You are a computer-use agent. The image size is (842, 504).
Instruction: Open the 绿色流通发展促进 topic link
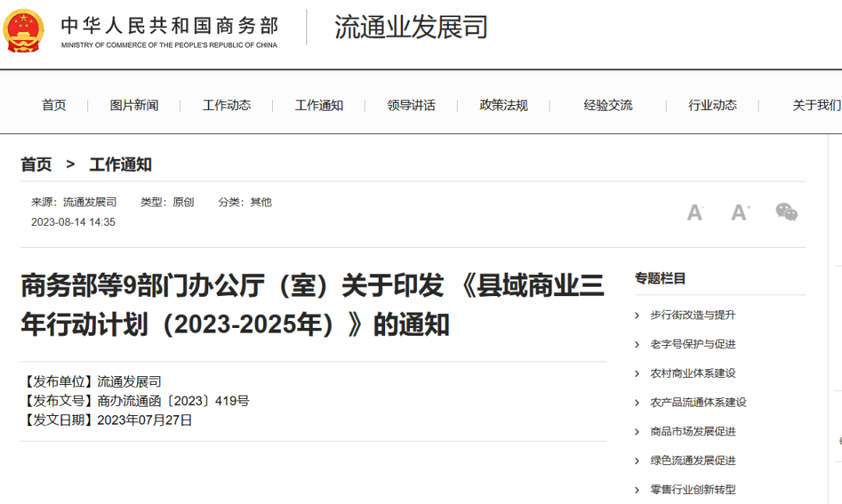click(x=693, y=460)
